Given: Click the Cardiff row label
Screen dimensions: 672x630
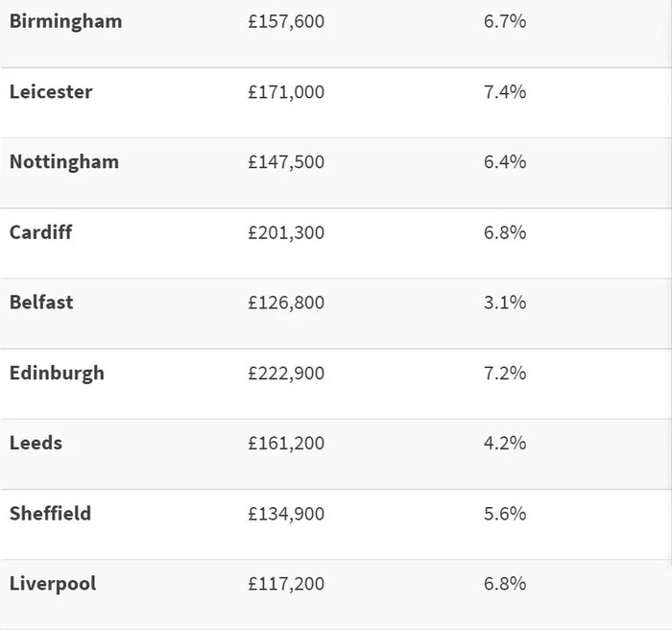Looking at the screenshot, I should pos(40,232).
